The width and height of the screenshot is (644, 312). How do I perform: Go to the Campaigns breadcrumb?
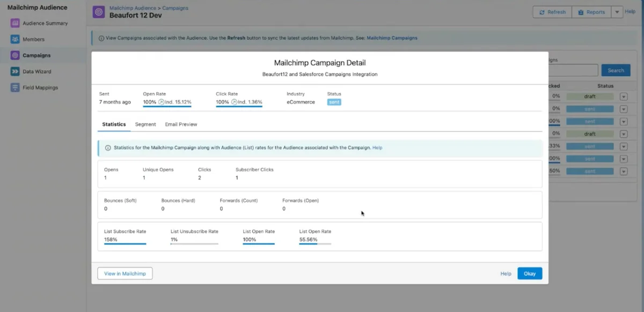coord(175,9)
